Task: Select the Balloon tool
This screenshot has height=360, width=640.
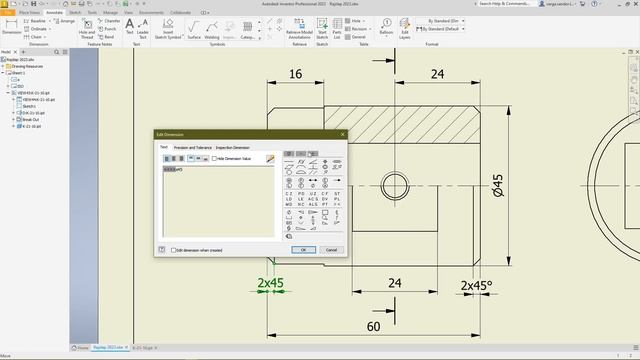Action: pyautogui.click(x=386, y=26)
